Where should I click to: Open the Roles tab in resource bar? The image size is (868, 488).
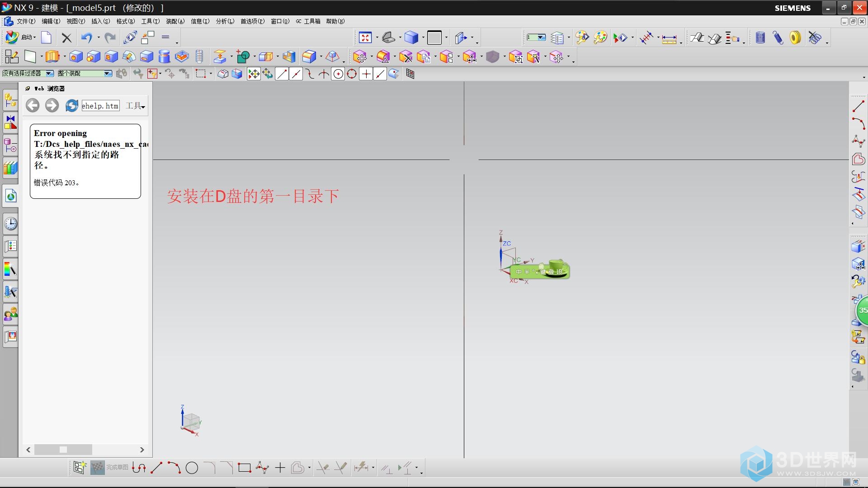pos(11,314)
